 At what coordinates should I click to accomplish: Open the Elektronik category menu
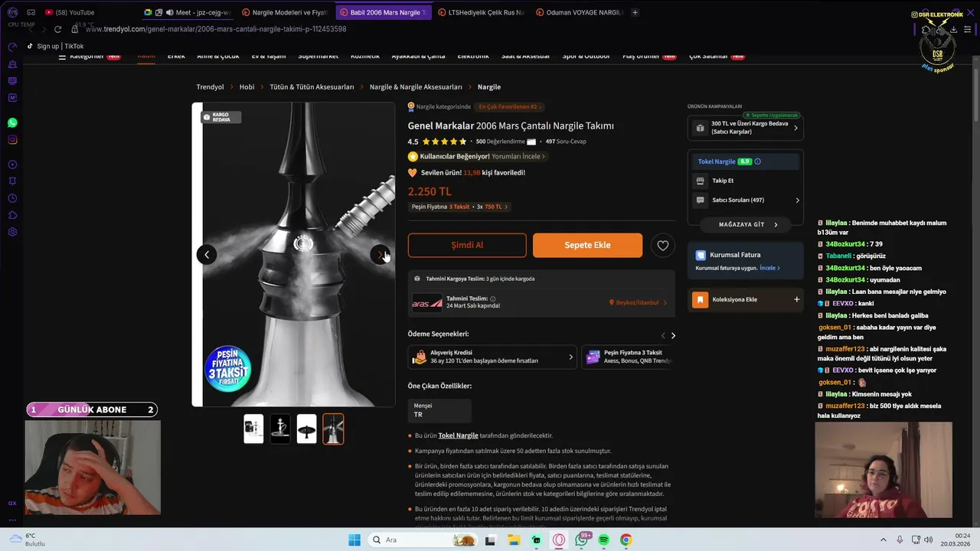click(x=473, y=56)
